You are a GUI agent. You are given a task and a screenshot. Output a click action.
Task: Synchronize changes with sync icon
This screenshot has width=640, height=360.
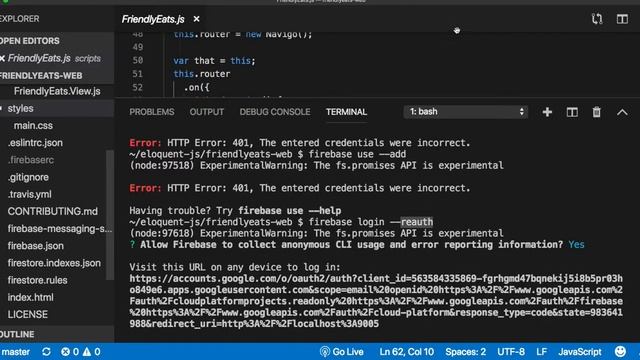coord(46,351)
